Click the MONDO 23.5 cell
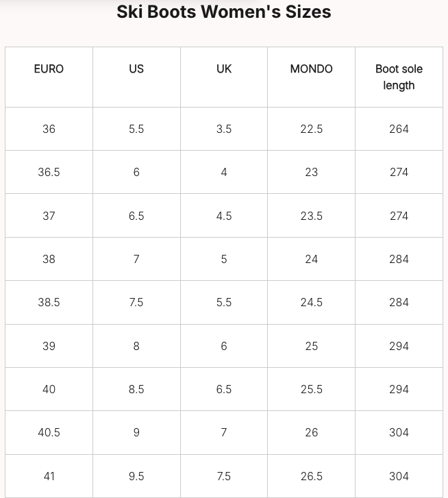Viewport: 448px width, 498px height. click(x=312, y=216)
